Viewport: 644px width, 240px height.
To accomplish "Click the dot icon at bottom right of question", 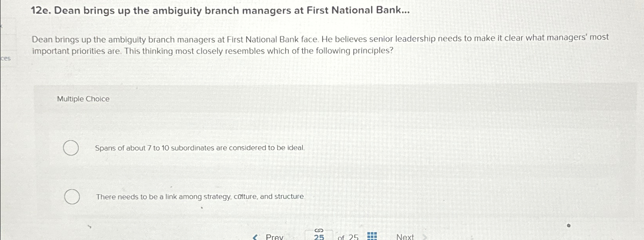I will click(568, 225).
